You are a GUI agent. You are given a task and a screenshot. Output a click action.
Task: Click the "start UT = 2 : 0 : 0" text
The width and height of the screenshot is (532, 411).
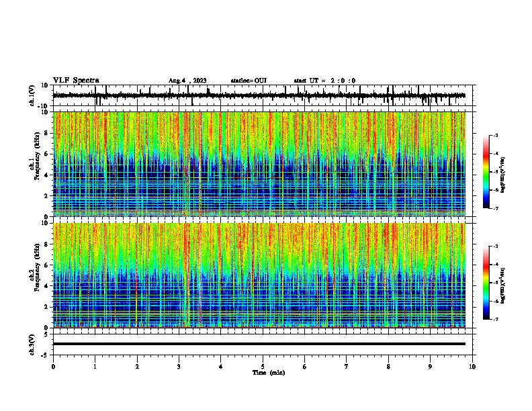(324, 81)
